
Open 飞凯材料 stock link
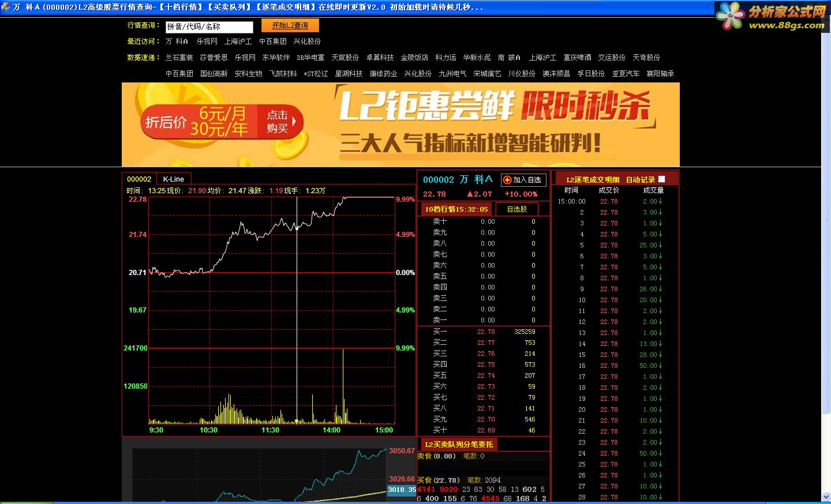pyautogui.click(x=283, y=74)
